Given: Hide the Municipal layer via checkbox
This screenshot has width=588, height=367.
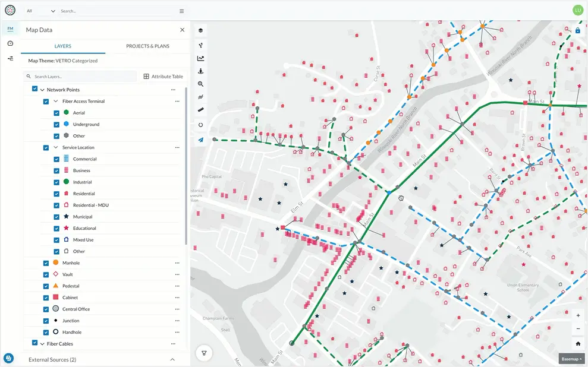Looking at the screenshot, I should click(x=56, y=217).
